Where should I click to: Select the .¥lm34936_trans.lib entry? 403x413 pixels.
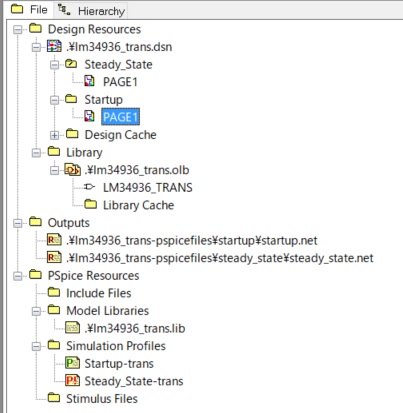click(x=135, y=329)
